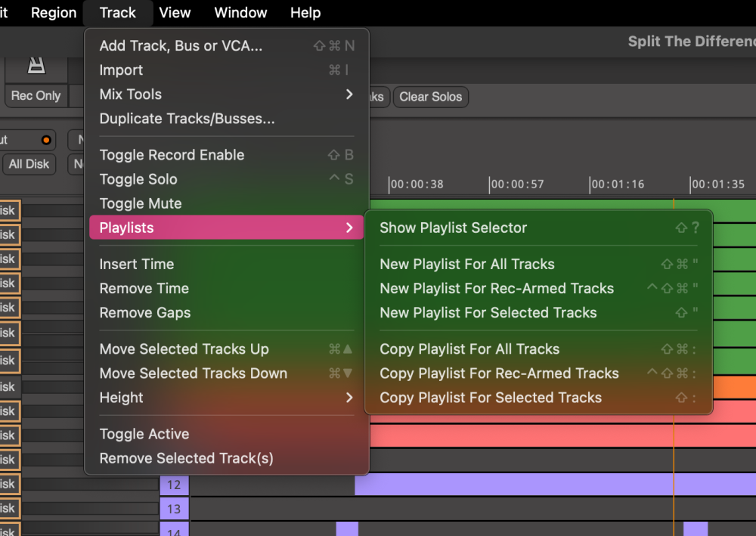Open the Window menu
Screen dimensions: 756x536
[240, 13]
